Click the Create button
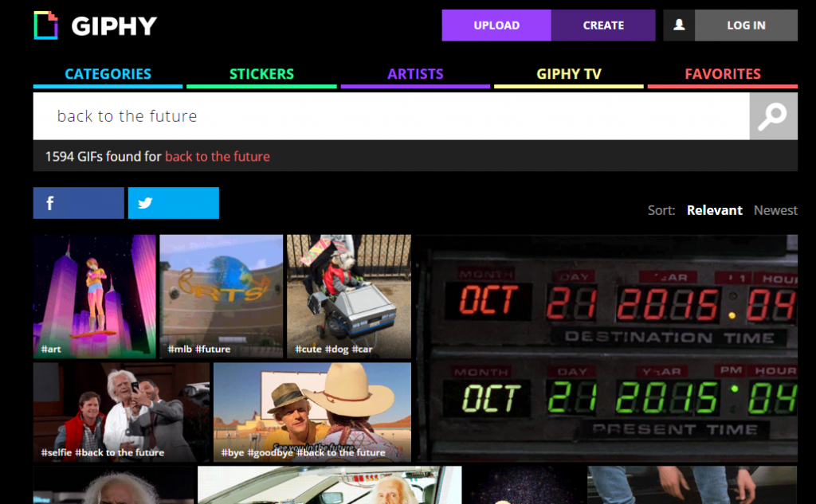The height and width of the screenshot is (504, 816). [603, 25]
